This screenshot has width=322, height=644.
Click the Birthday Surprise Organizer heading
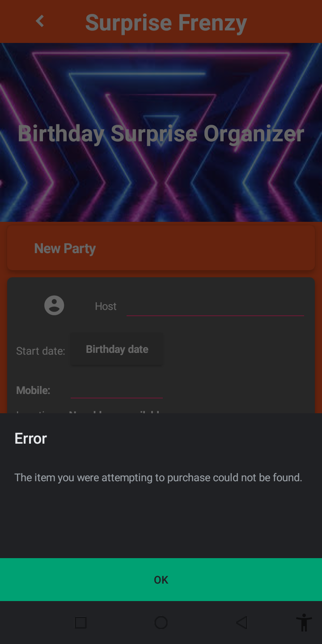click(161, 133)
